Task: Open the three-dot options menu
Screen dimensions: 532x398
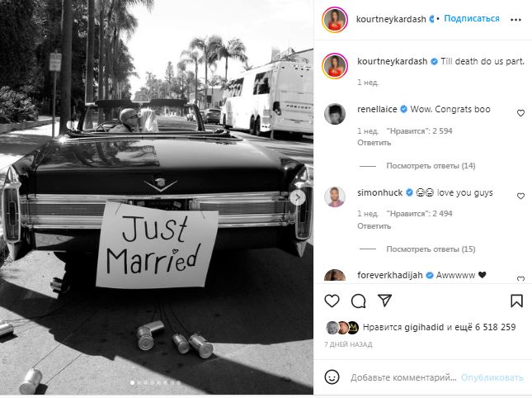Action: [516, 20]
